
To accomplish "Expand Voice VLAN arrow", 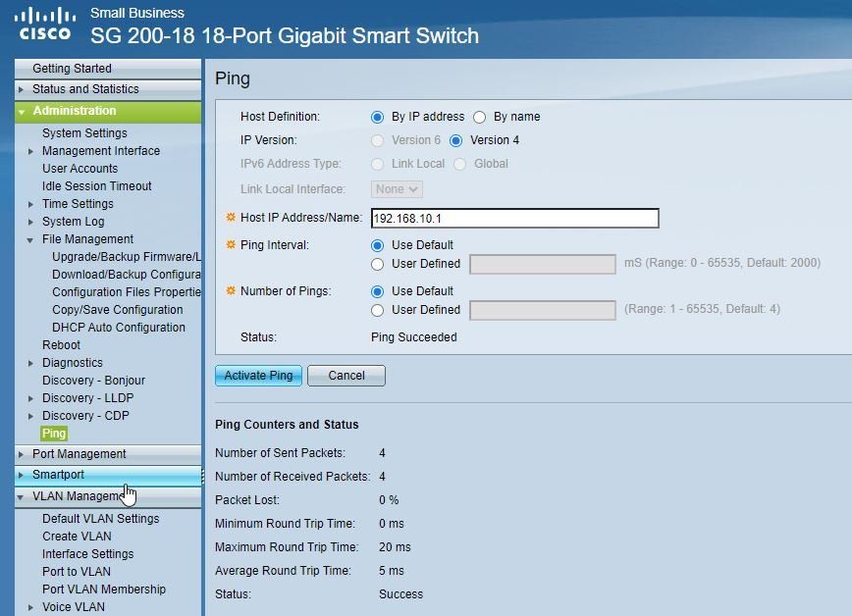I will click(31, 607).
